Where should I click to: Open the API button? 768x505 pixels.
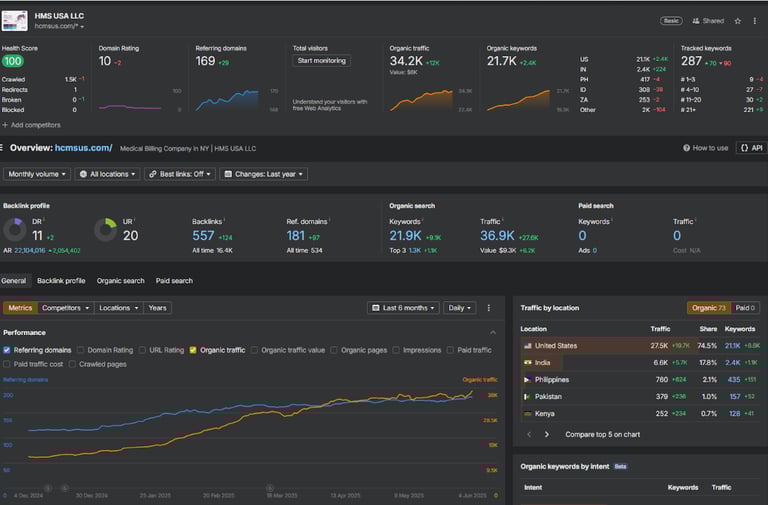pyautogui.click(x=750, y=148)
